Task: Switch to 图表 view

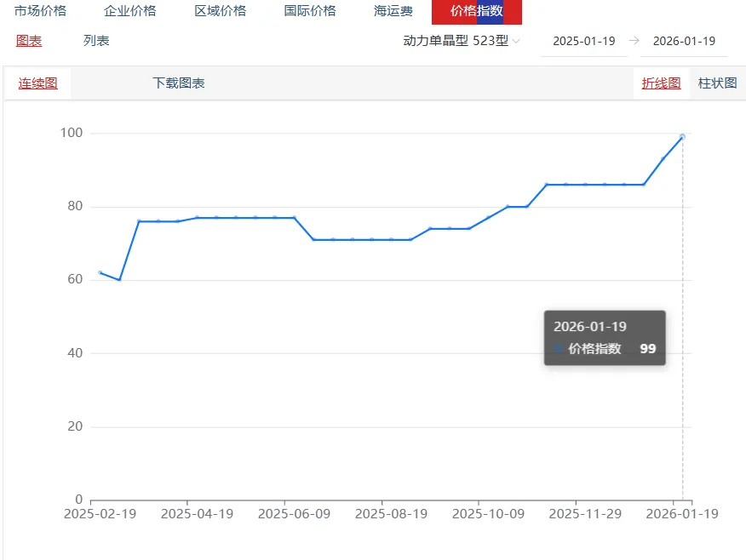Action: tap(29, 41)
